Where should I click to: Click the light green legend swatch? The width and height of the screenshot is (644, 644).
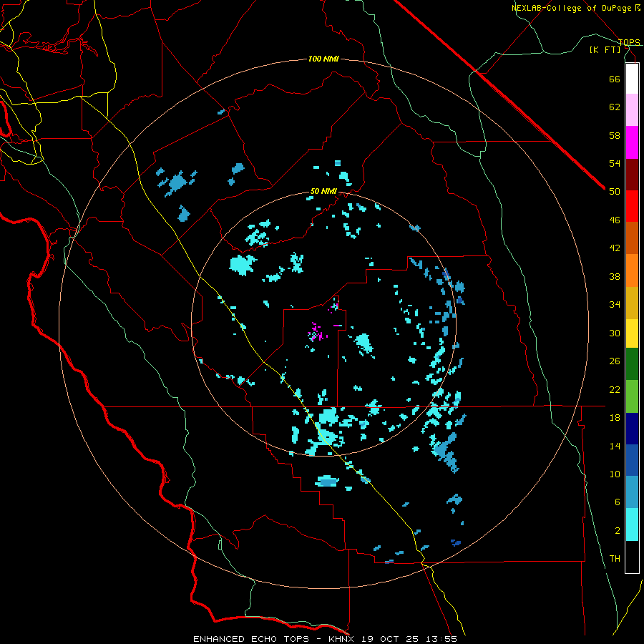(x=632, y=396)
